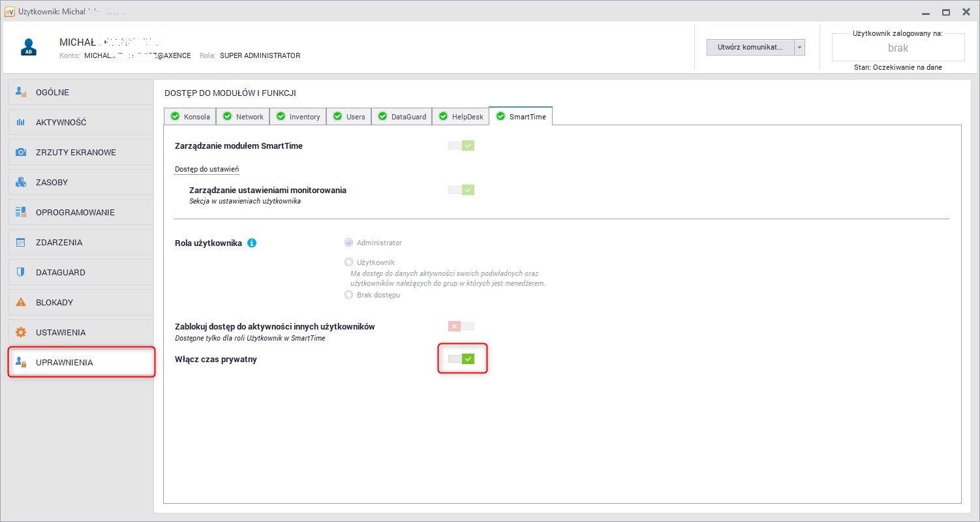Click the Zrzuty ekranowe camera icon
Viewport: 980px width, 522px height.
[x=21, y=152]
